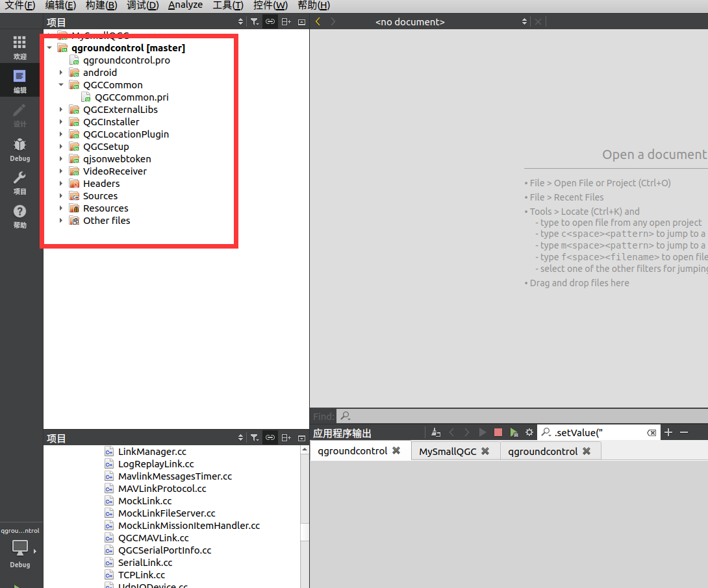Open the Help (帮助) menu in the menu bar
The width and height of the screenshot is (708, 588).
pyautogui.click(x=314, y=5)
